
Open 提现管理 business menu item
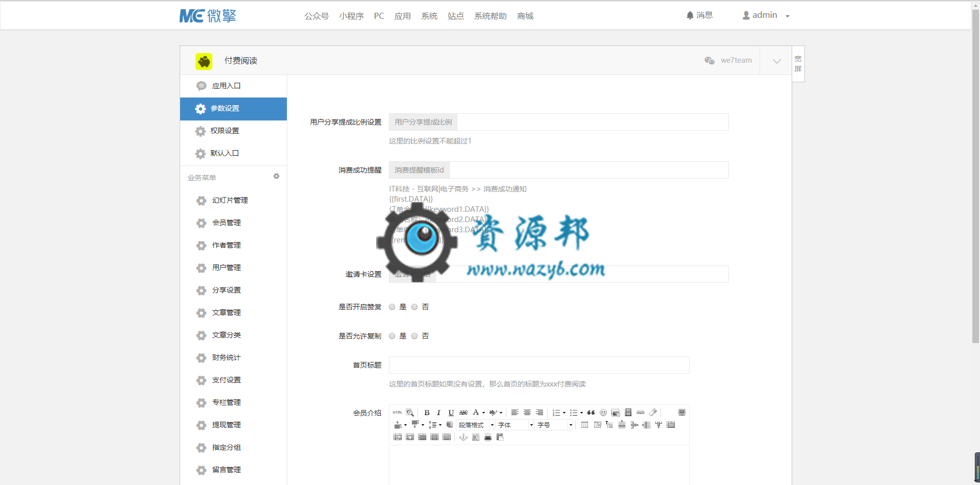point(233,425)
